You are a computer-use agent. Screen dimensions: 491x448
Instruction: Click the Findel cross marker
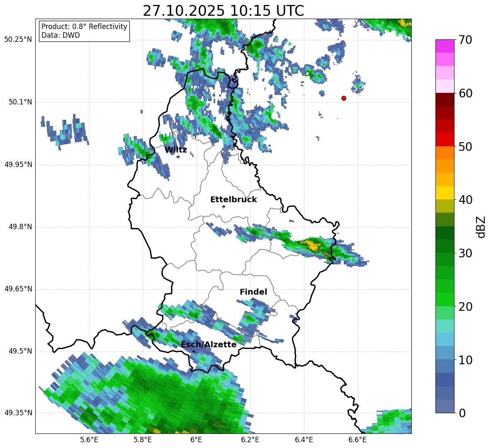253,299
